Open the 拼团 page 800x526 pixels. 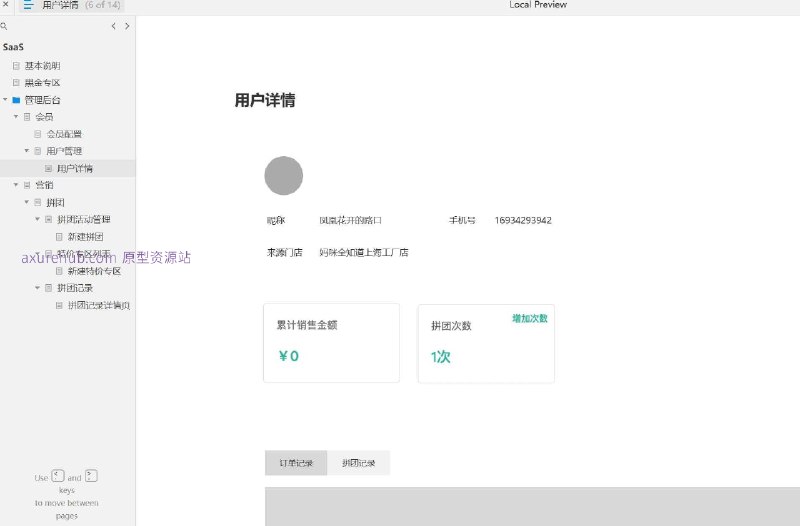click(55, 203)
